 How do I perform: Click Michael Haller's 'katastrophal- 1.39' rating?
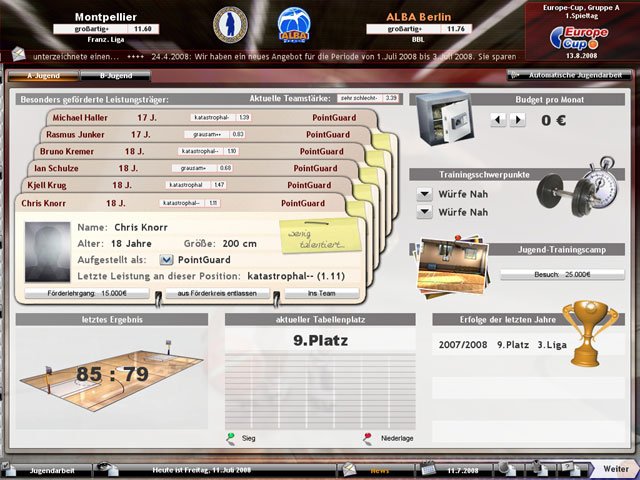[x=220, y=118]
